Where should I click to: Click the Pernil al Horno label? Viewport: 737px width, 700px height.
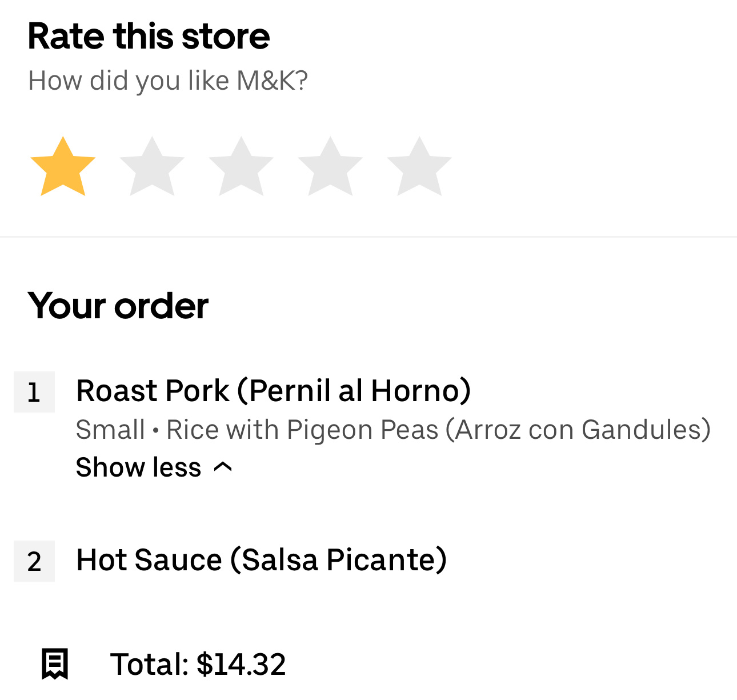pos(354,391)
